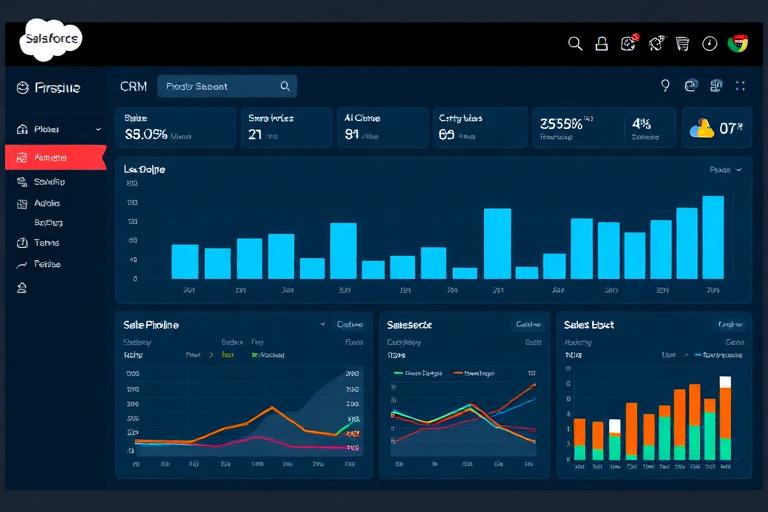Open the dropdown at bar chart's top right

click(725, 170)
